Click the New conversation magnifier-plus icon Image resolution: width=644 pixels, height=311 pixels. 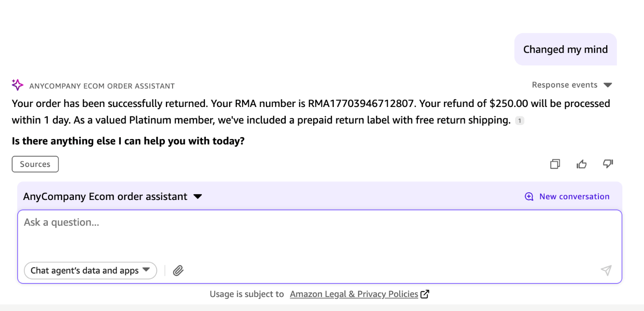pos(529,197)
